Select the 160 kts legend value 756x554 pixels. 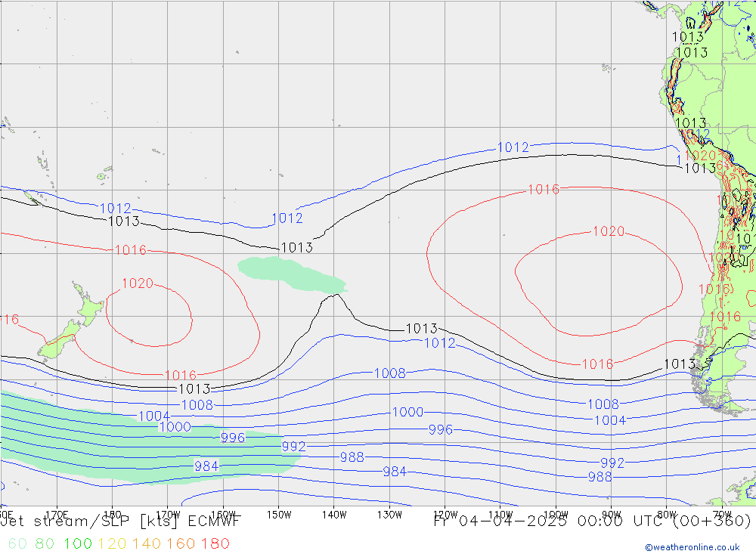181,544
